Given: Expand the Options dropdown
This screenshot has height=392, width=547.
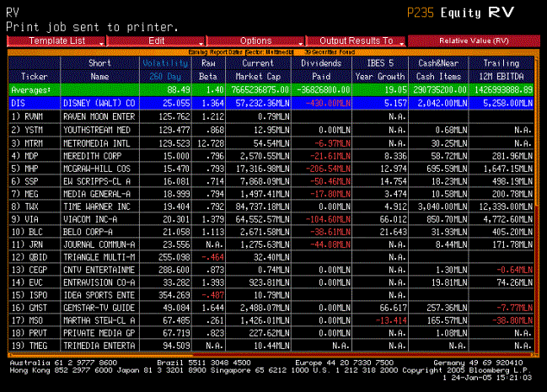Looking at the screenshot, I should pos(256,40).
